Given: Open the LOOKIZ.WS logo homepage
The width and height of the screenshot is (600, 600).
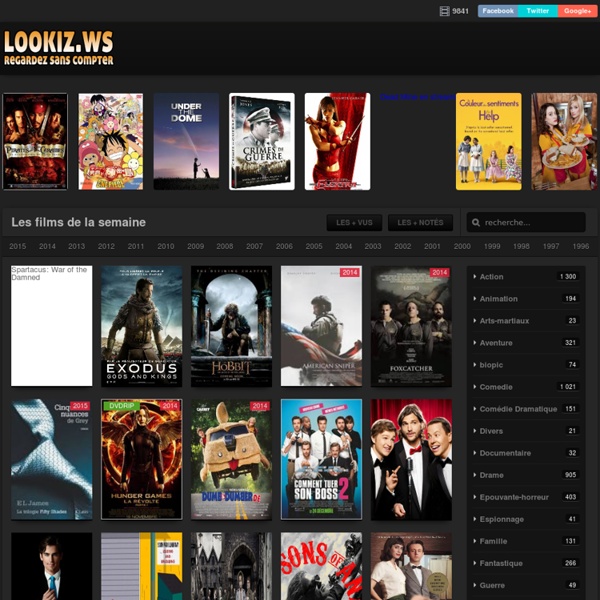Looking at the screenshot, I should click(59, 48).
